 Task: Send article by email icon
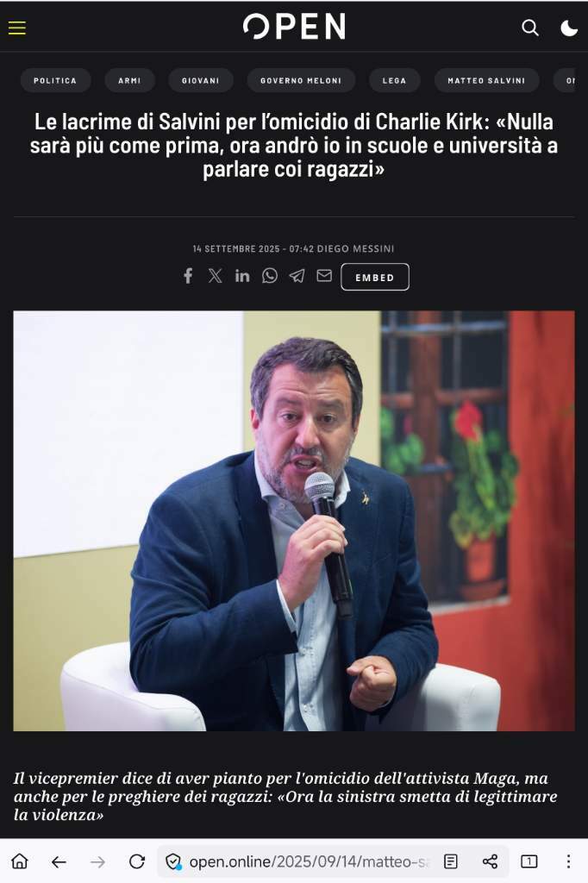(324, 275)
